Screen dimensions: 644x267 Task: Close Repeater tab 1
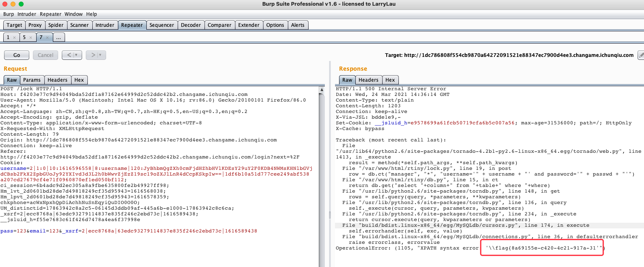pyautogui.click(x=14, y=38)
